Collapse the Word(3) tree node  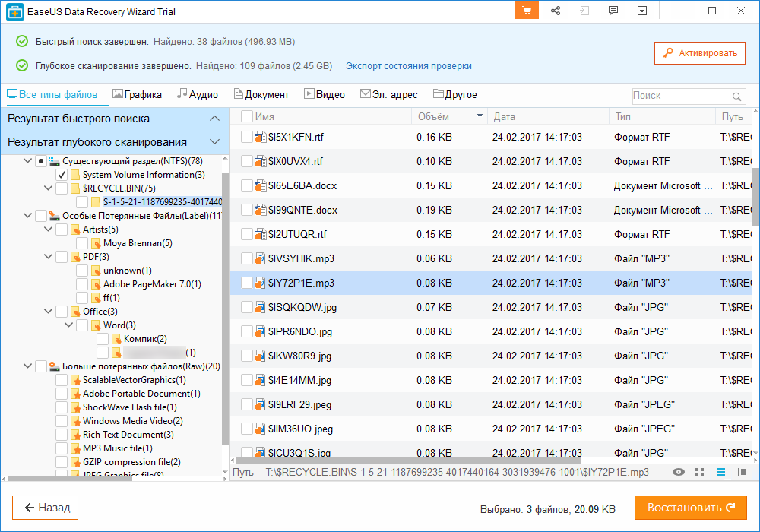69,325
